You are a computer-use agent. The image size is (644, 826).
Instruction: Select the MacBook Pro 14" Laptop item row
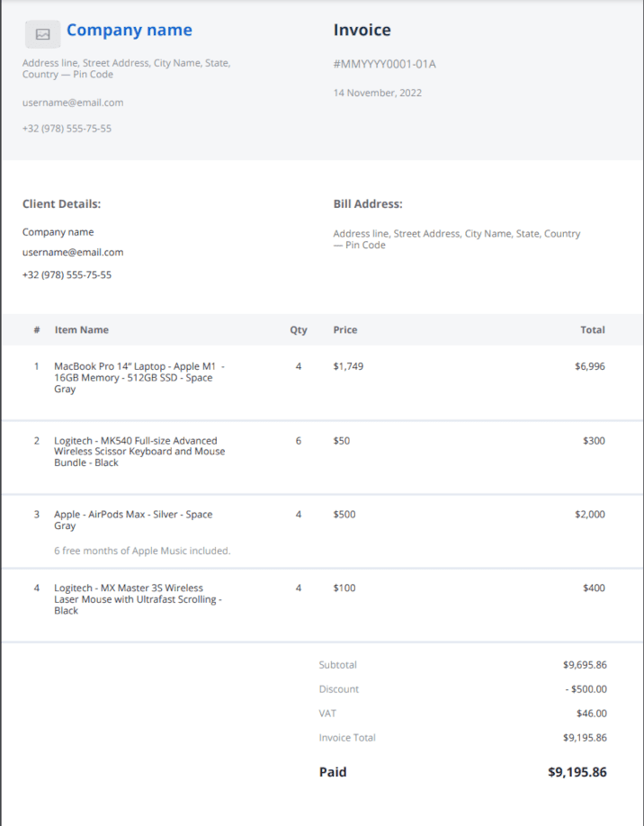point(139,378)
